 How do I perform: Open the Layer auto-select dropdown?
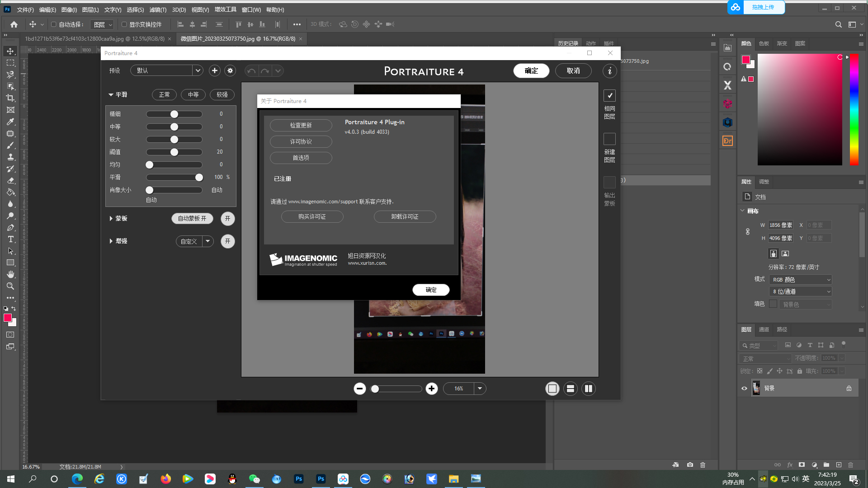pyautogui.click(x=103, y=24)
